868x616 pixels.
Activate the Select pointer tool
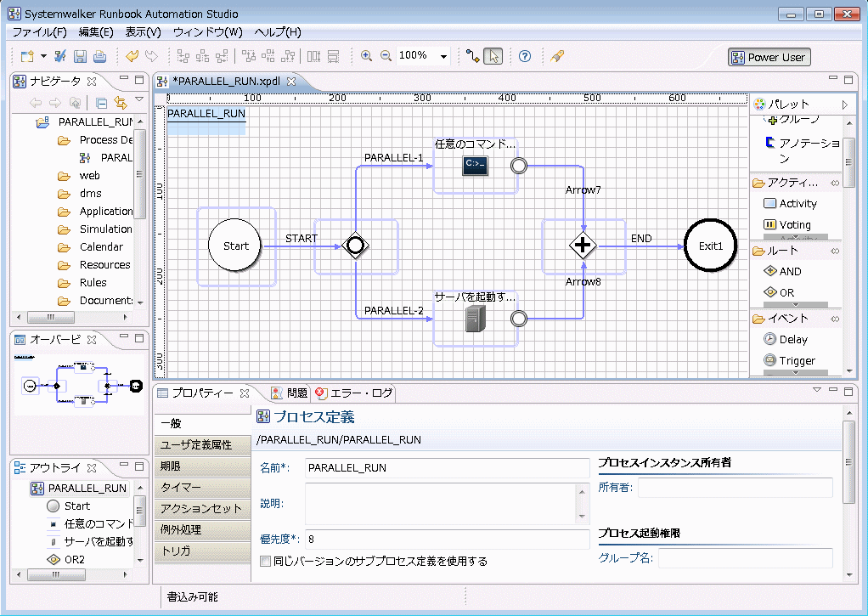click(493, 56)
